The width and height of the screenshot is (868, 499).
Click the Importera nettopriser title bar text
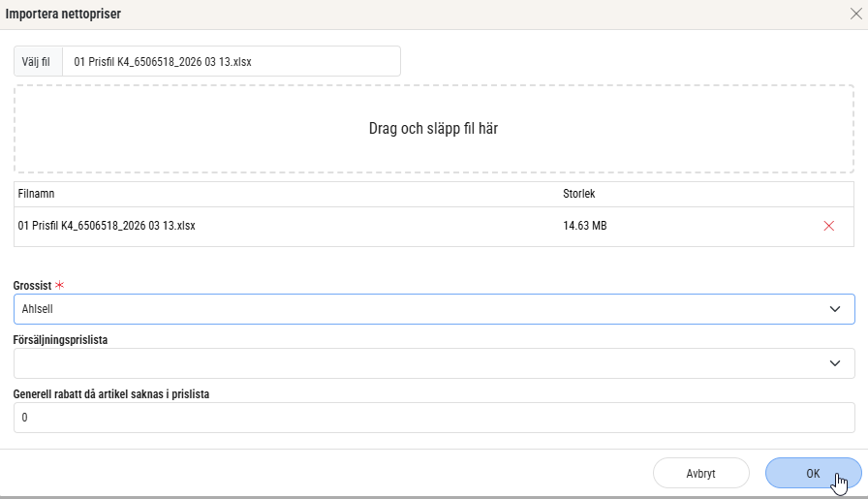pos(64,15)
